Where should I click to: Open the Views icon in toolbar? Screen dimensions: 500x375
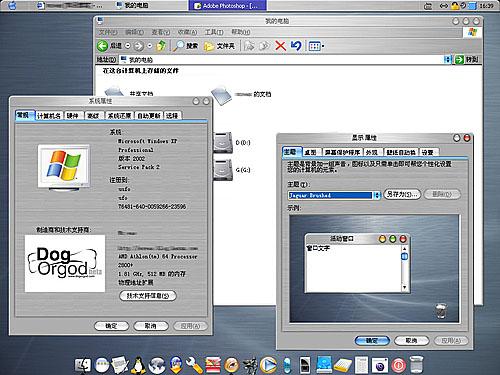315,46
